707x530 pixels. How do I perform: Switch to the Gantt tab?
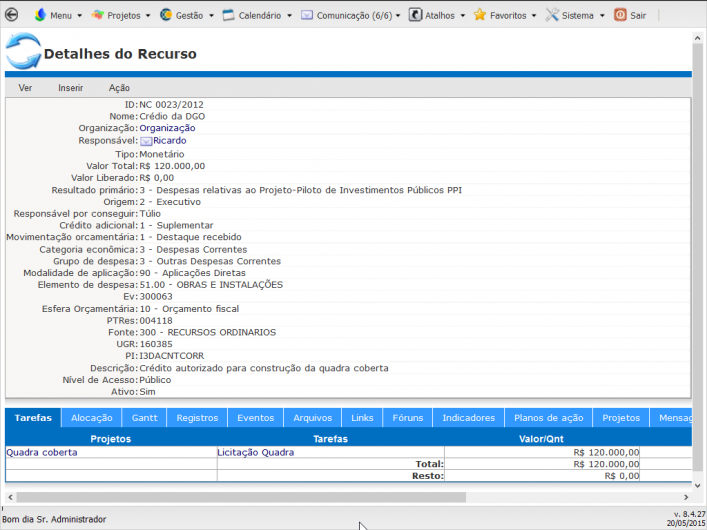pos(144,418)
